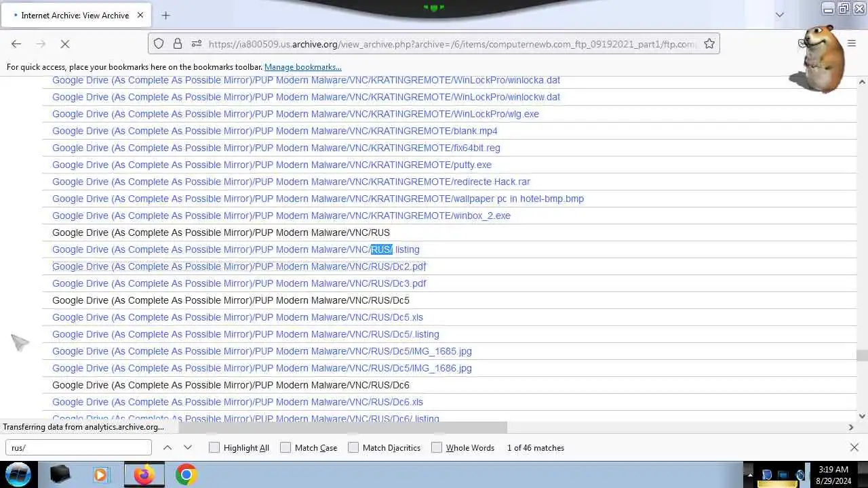The width and height of the screenshot is (868, 488).
Task: Open IMG_1686.jpg link
Action: pyautogui.click(x=262, y=368)
